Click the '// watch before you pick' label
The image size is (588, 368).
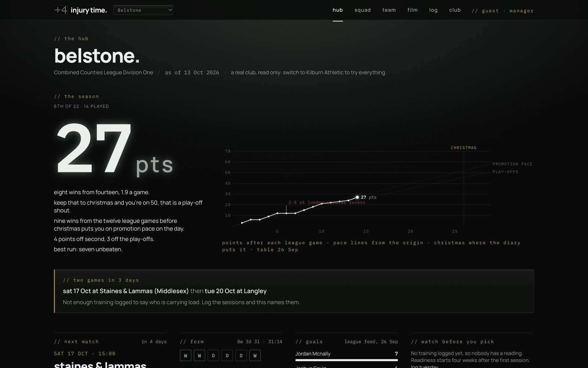coord(452,342)
